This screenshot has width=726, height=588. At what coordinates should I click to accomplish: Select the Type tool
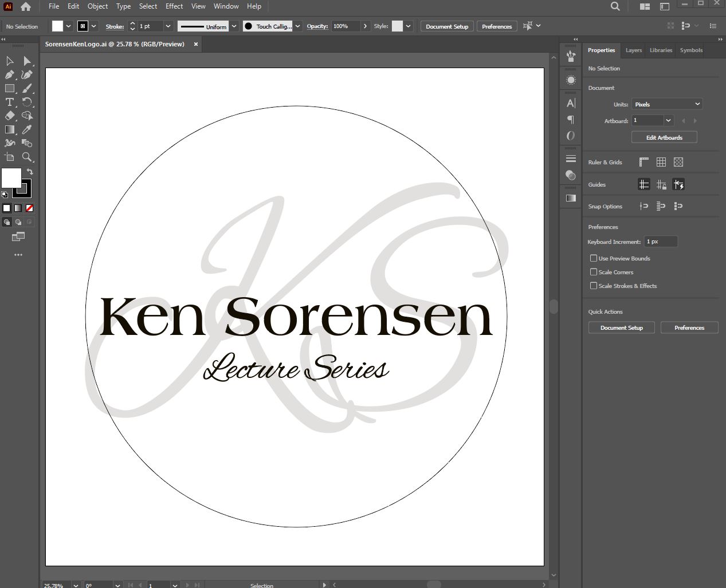coord(10,102)
